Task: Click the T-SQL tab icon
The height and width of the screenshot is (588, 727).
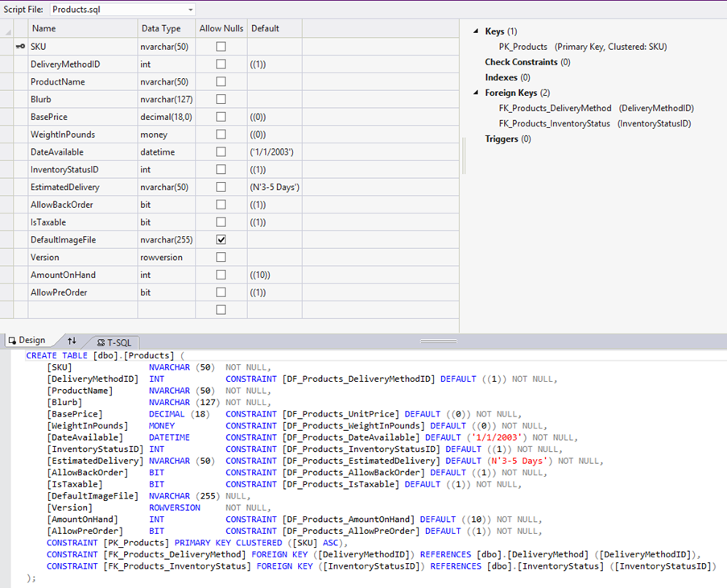Action: coord(101,342)
